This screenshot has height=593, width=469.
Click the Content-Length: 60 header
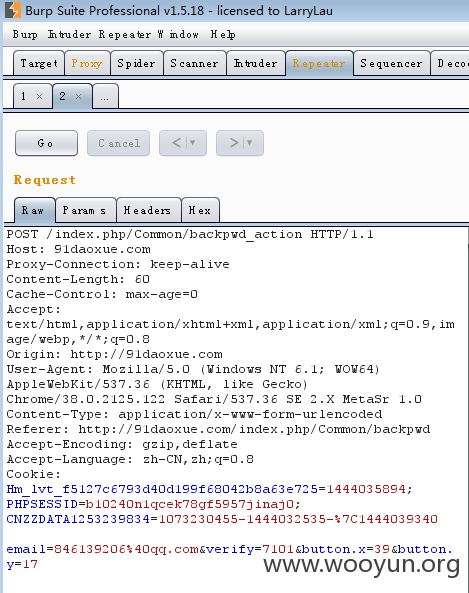(78, 279)
